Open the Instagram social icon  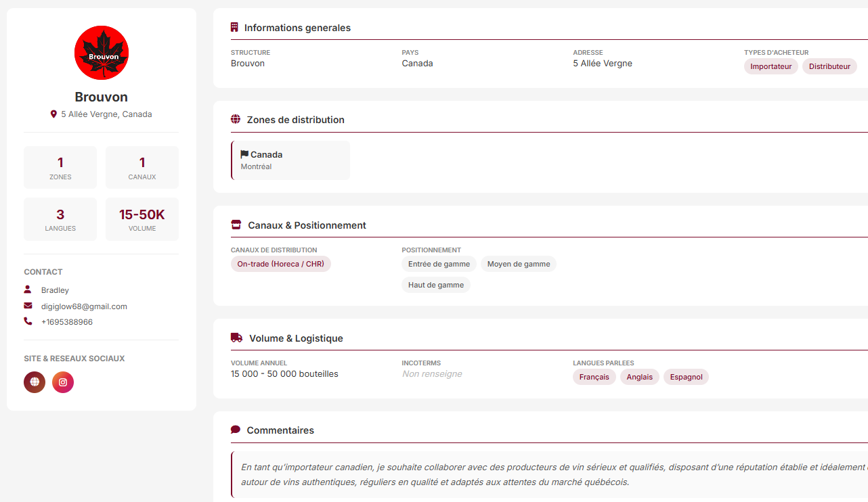[63, 382]
